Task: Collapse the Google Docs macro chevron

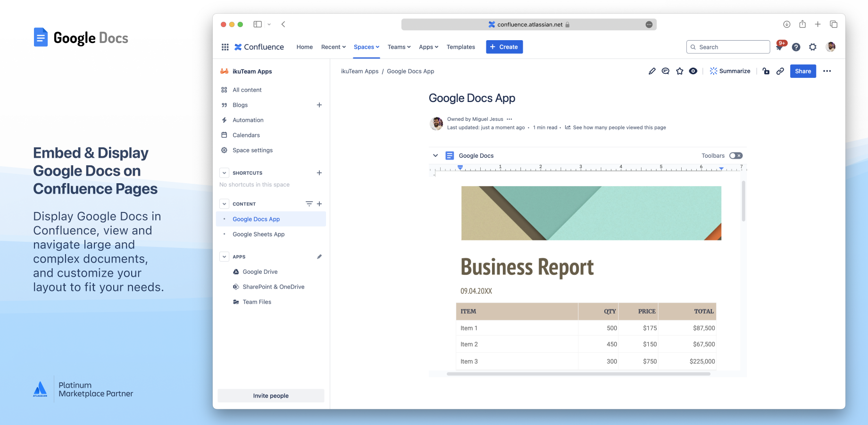Action: (435, 155)
